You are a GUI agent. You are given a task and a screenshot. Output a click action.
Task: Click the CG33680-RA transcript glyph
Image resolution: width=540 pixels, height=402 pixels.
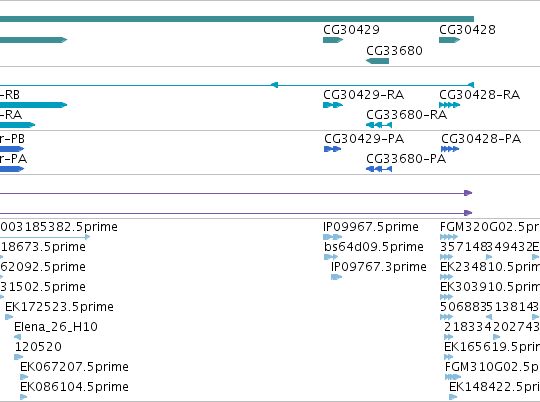[x=379, y=125]
